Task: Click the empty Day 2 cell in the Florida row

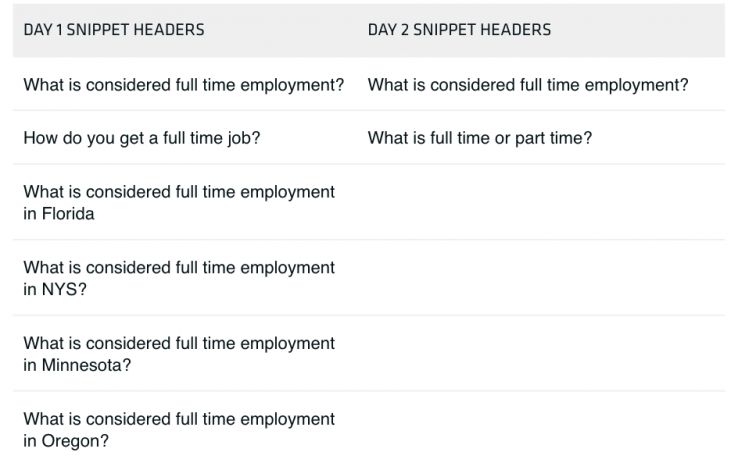Action: point(540,202)
